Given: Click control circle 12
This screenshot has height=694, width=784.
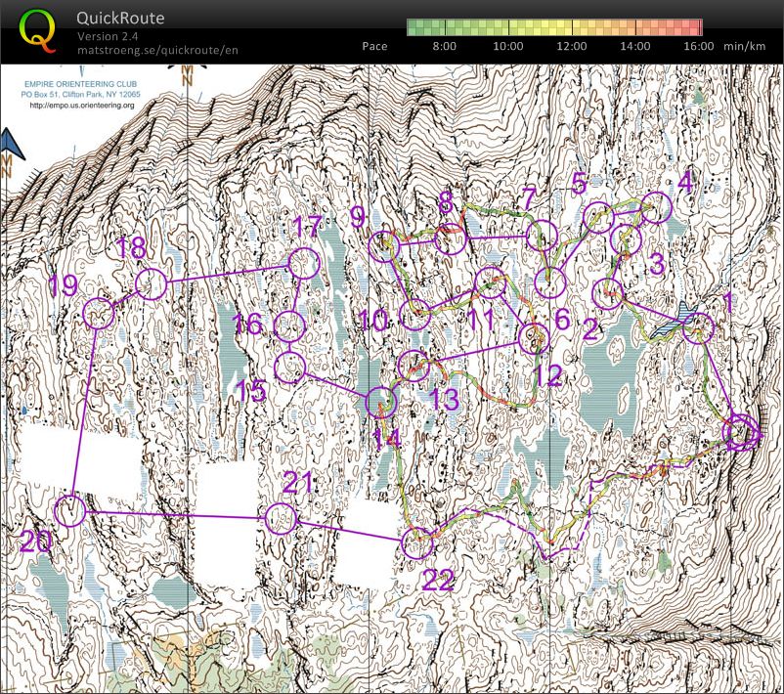Looking at the screenshot, I should [x=534, y=337].
